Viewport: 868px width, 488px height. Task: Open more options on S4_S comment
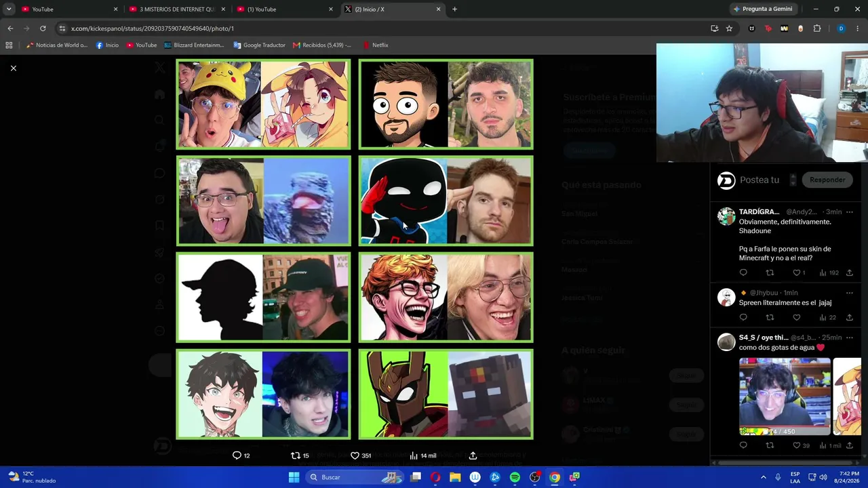coord(850,338)
